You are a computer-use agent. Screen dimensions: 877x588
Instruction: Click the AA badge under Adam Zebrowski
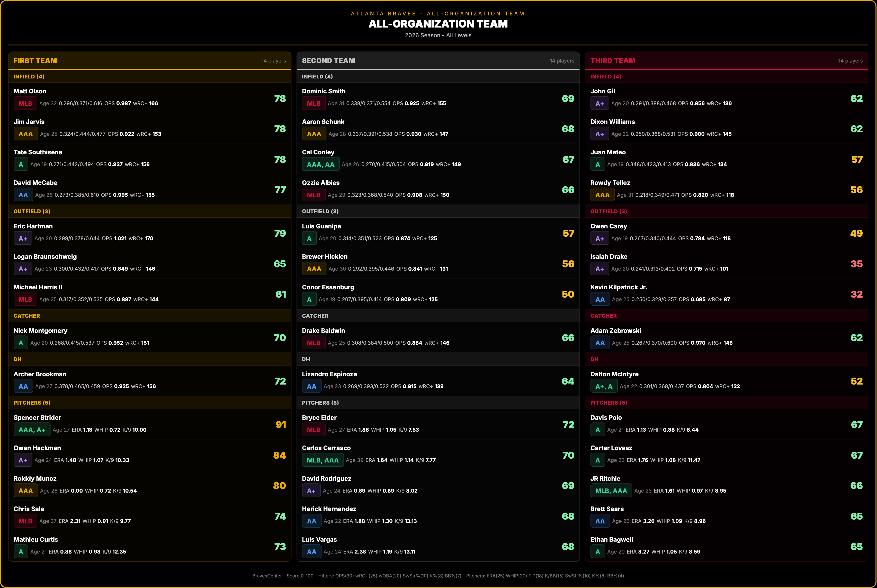[600, 343]
